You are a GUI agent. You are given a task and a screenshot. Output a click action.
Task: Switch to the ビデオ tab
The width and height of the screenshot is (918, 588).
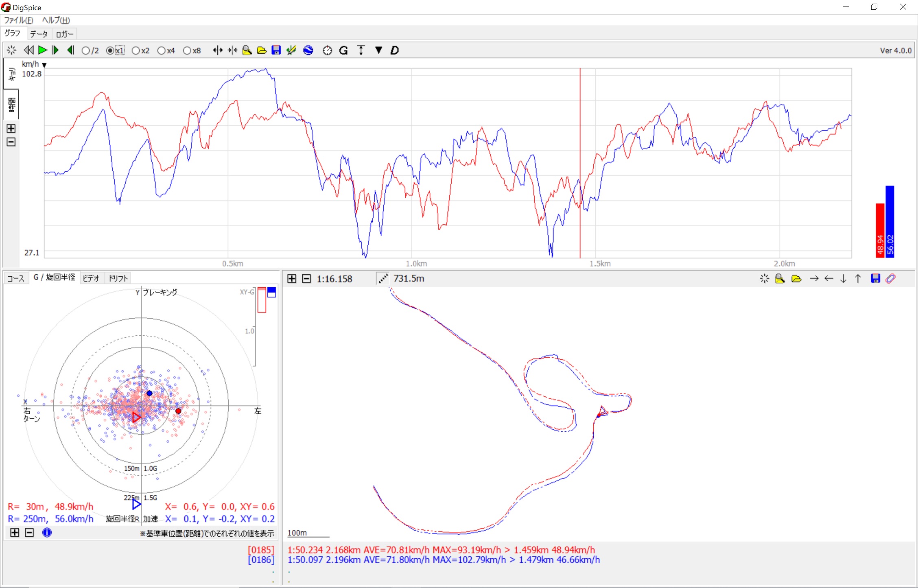pyautogui.click(x=91, y=278)
